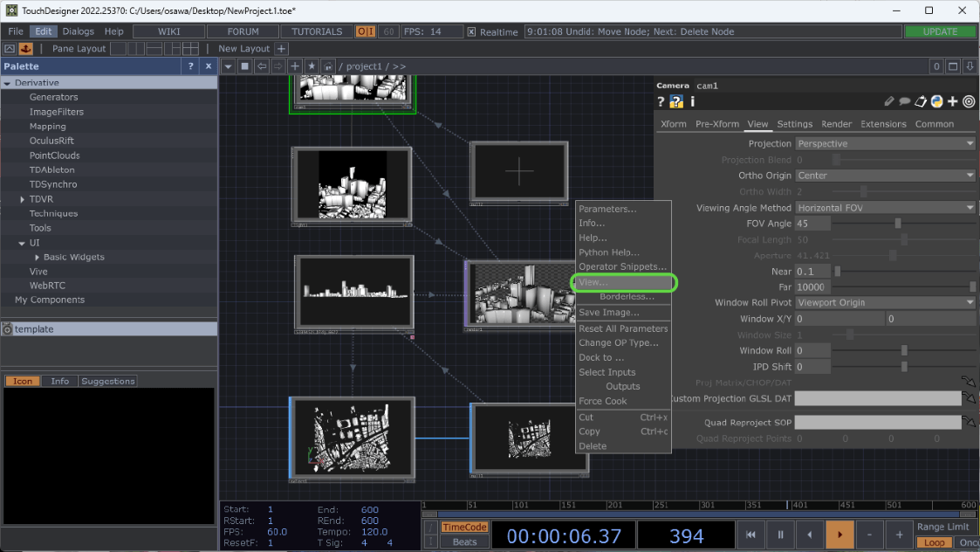The width and height of the screenshot is (980, 552).
Task: Open the Settings parameter tab
Action: pos(794,124)
